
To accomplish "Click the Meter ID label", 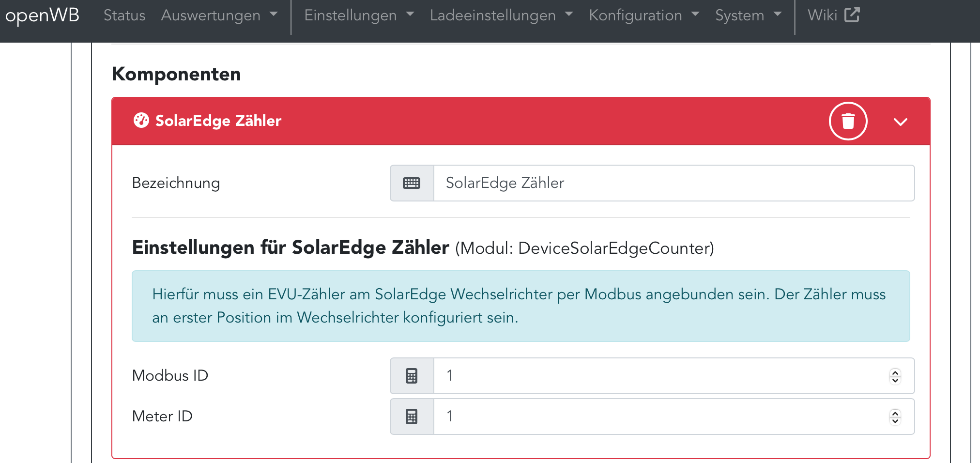I will [x=162, y=417].
